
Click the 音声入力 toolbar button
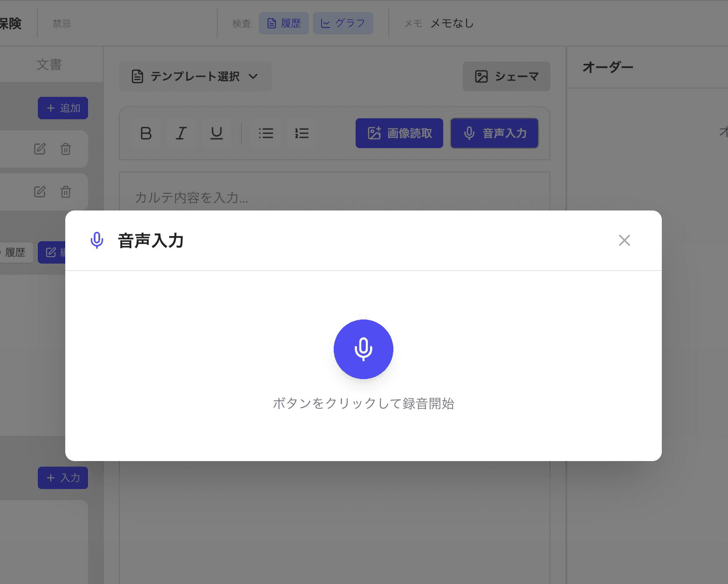[494, 133]
